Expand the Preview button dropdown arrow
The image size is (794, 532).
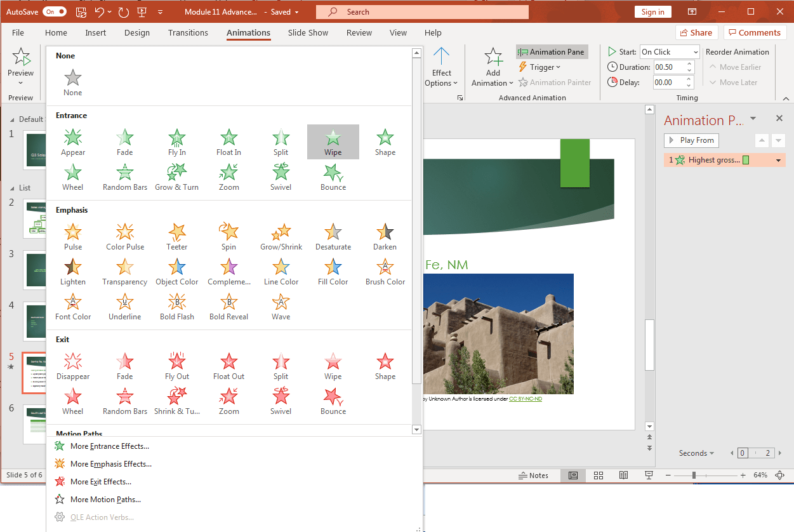[x=21, y=83]
